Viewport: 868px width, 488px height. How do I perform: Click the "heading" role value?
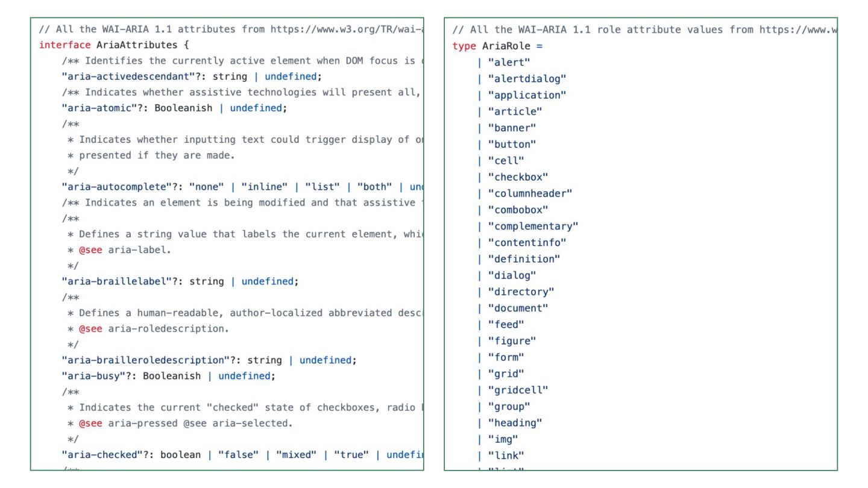click(515, 423)
